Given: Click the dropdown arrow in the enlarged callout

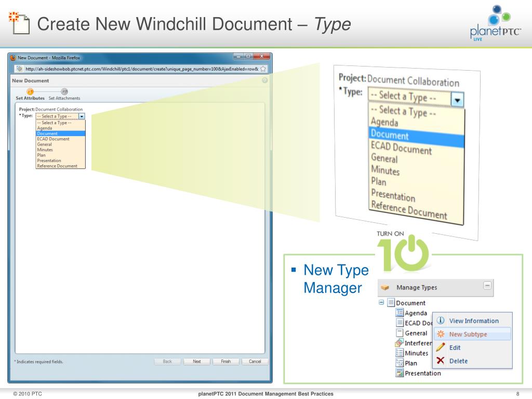Looking at the screenshot, I should [457, 100].
